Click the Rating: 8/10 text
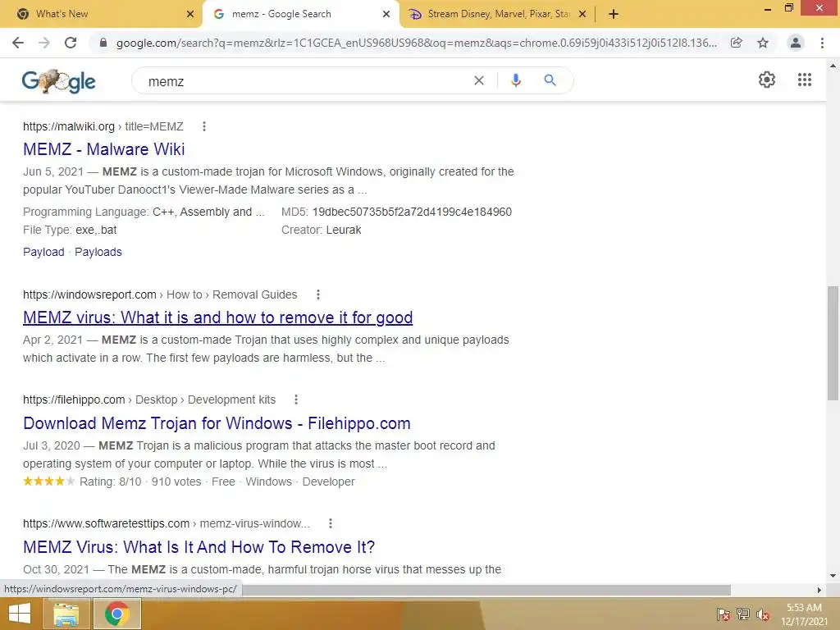840x630 pixels. coord(111,482)
